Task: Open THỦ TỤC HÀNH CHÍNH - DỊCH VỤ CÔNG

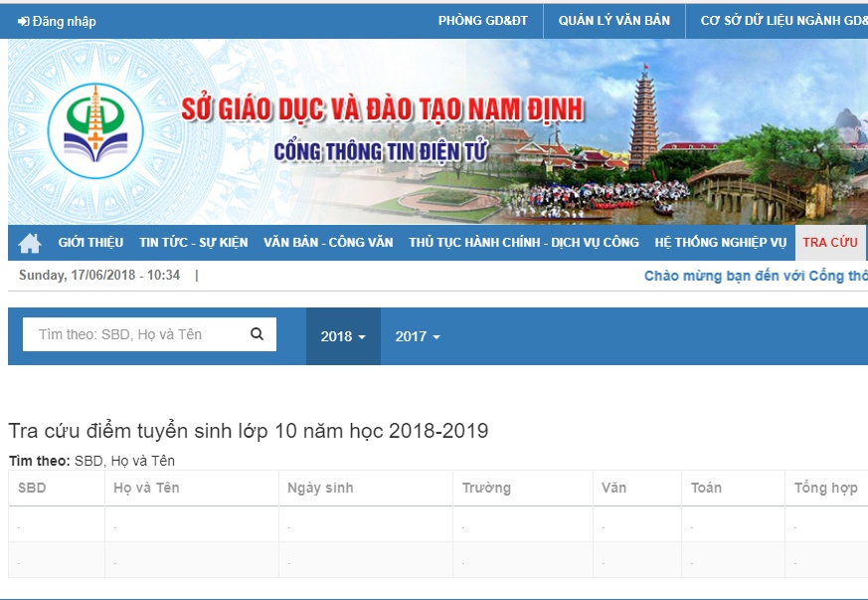Action: (524, 242)
